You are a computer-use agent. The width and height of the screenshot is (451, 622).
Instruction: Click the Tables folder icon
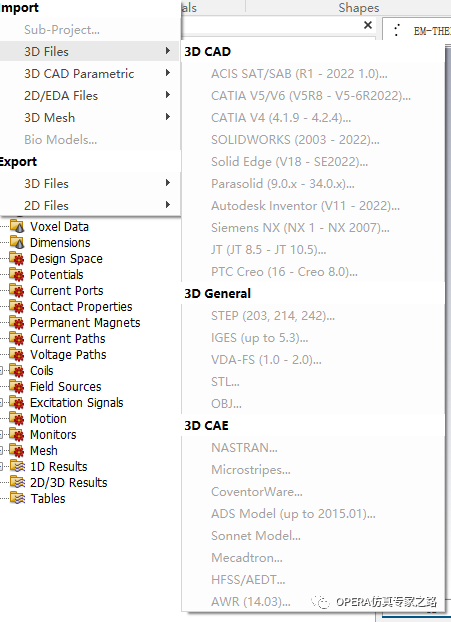(17, 499)
